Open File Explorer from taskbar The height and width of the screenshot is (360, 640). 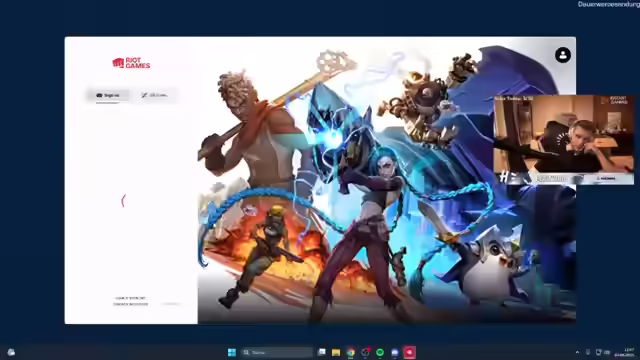pos(336,352)
